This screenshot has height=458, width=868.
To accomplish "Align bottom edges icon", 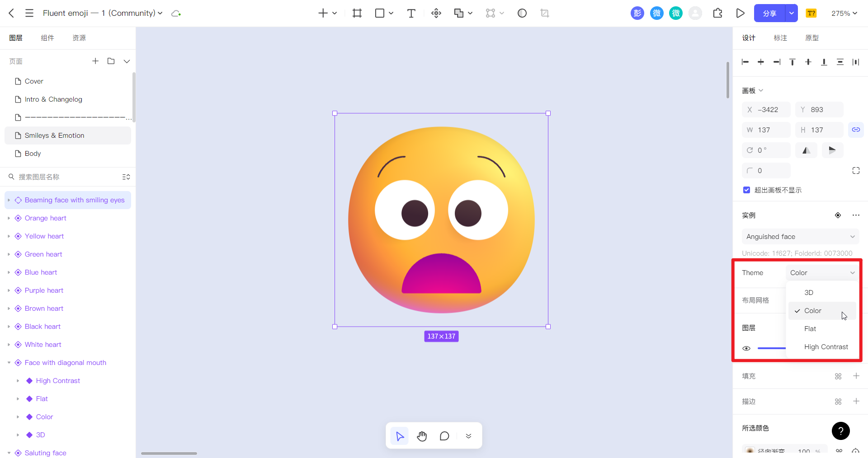I will click(824, 62).
